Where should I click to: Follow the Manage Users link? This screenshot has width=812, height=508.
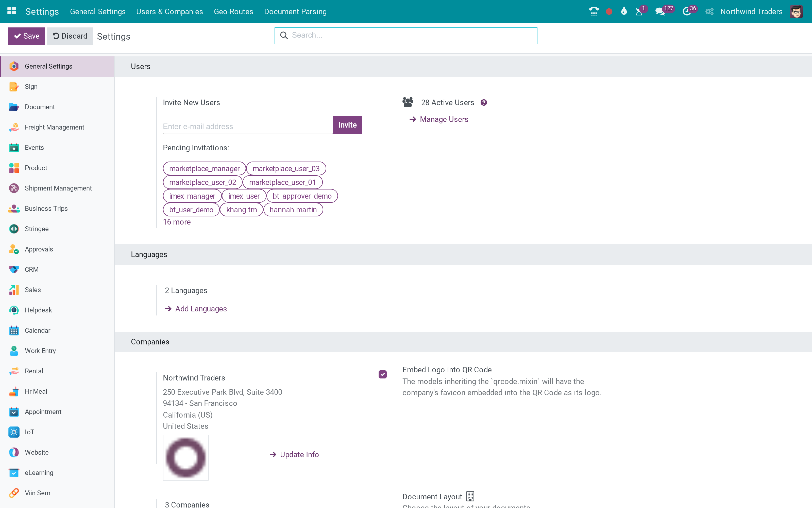tap(438, 119)
